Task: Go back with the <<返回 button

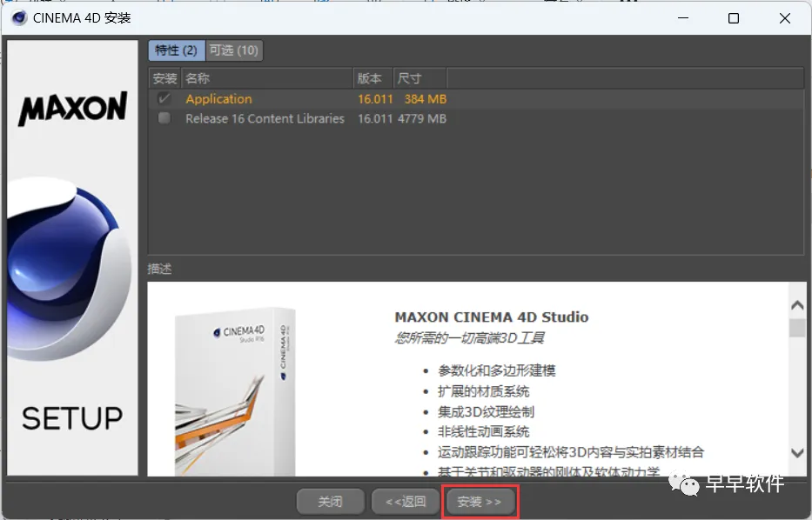Action: pos(406,502)
